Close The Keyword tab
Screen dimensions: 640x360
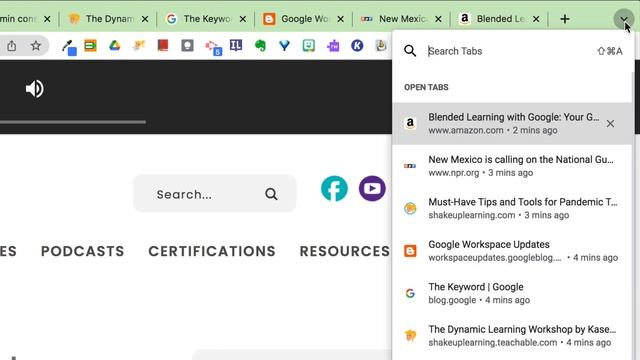[x=243, y=19]
